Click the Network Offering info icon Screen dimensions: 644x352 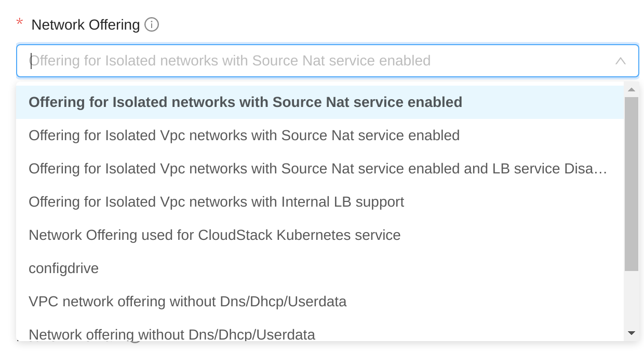pos(152,24)
